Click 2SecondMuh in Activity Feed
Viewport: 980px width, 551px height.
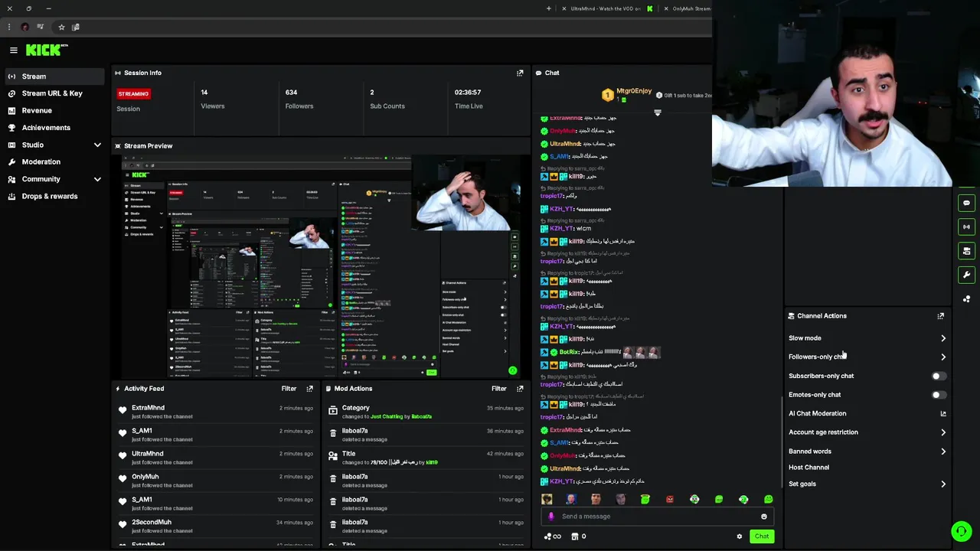(x=152, y=522)
